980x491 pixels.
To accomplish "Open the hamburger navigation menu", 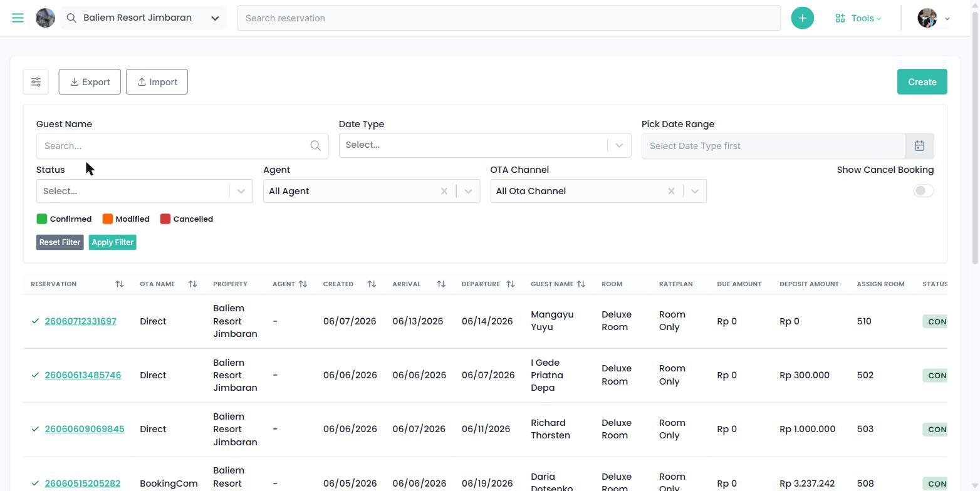I will coord(18,18).
